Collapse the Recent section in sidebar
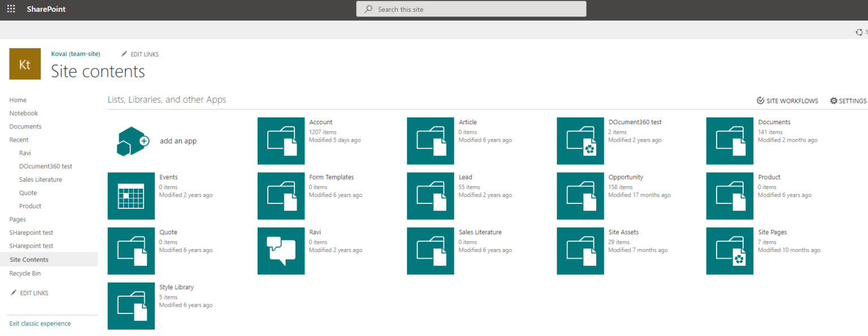This screenshot has height=336, width=868. click(19, 139)
